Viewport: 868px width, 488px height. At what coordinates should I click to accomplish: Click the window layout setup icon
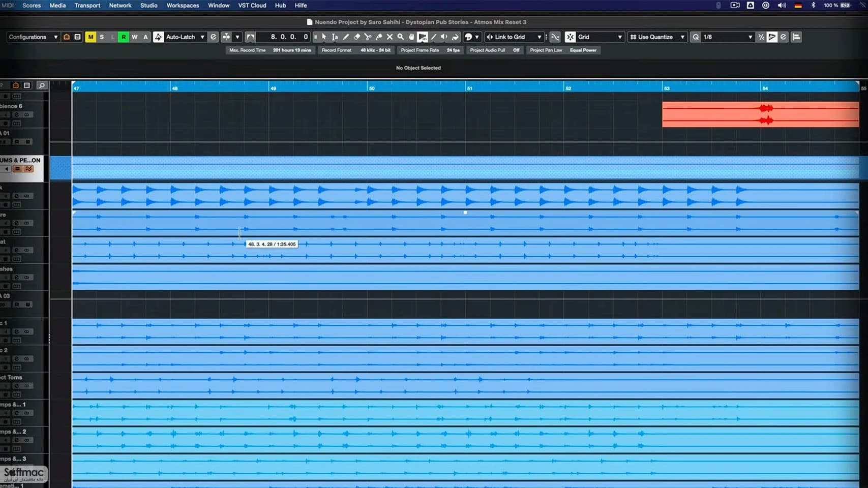796,37
